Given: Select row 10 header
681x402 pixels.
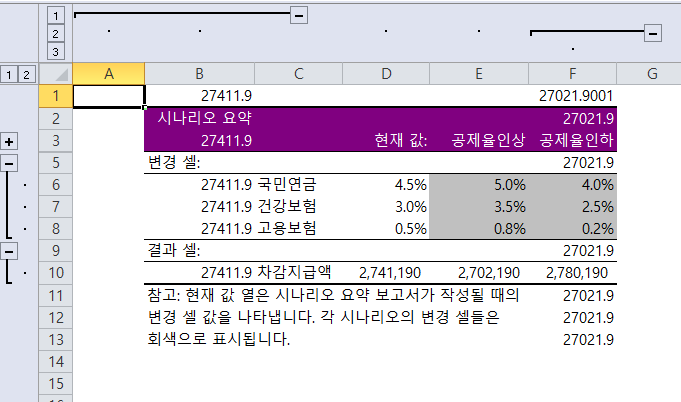Looking at the screenshot, I should tap(56, 272).
